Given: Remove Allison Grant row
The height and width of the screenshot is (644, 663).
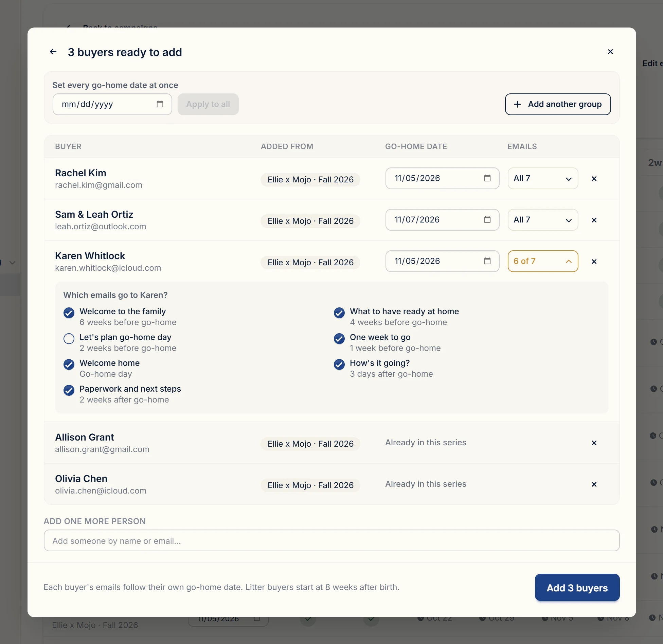Looking at the screenshot, I should pos(594,443).
